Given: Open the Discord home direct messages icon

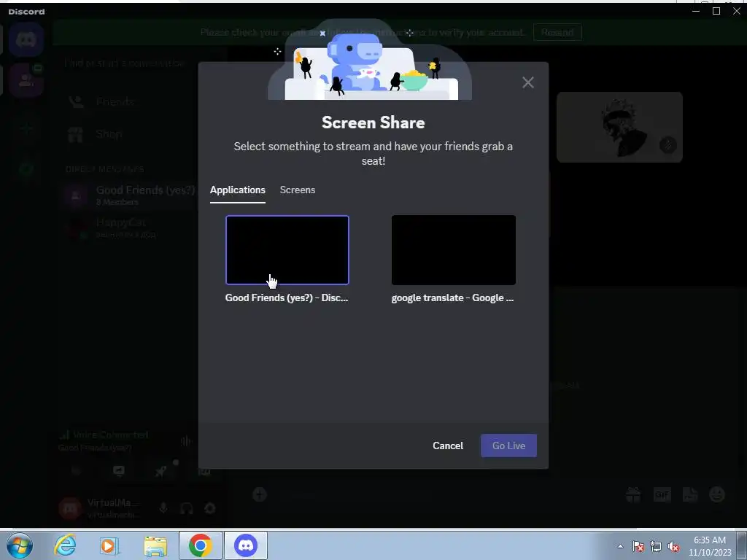Looking at the screenshot, I should [26, 40].
